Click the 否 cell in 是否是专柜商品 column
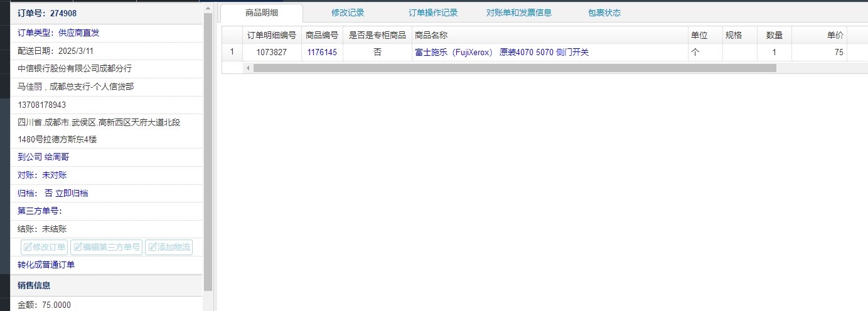 pyautogui.click(x=377, y=53)
